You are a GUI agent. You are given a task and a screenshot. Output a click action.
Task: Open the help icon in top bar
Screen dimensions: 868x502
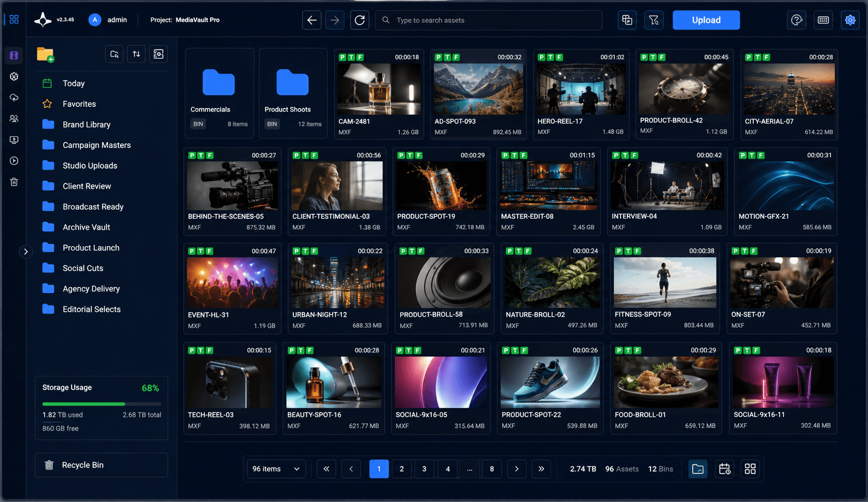pos(796,20)
